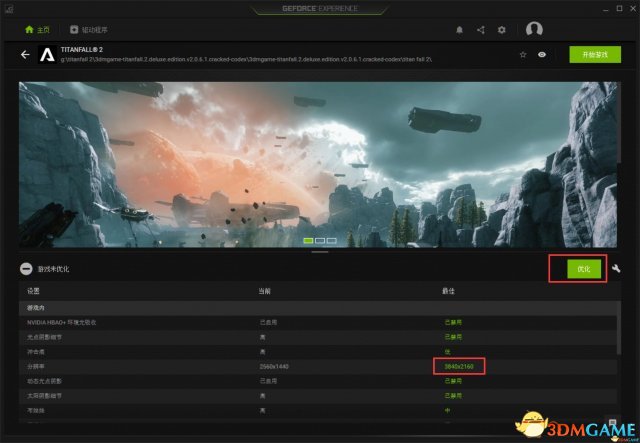Click the current value 2560x1440

point(274,367)
